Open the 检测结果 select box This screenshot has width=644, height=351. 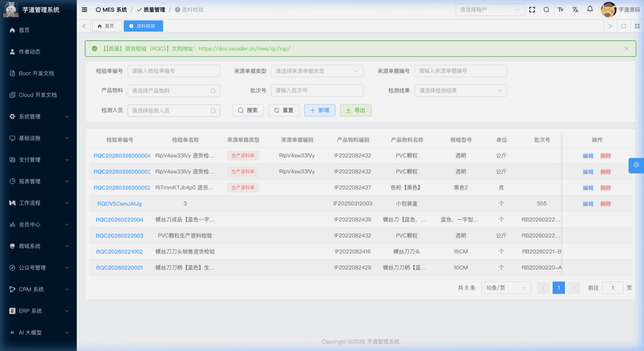pos(460,91)
